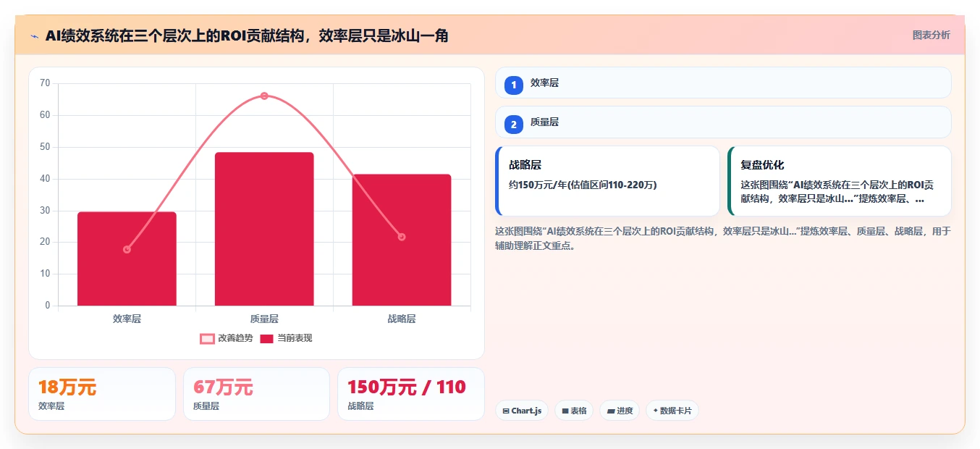Click the 战略层 bar in chart
This screenshot has height=449, width=980.
pos(402,240)
